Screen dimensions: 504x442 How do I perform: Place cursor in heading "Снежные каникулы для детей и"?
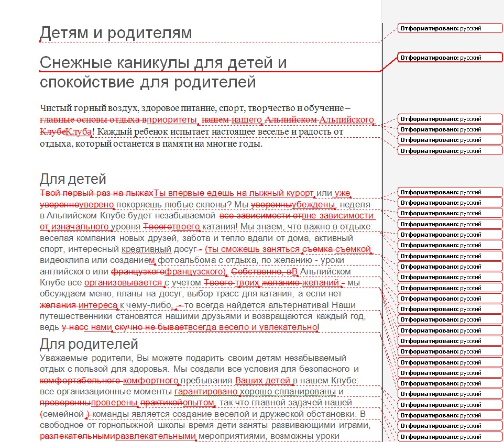(x=163, y=62)
